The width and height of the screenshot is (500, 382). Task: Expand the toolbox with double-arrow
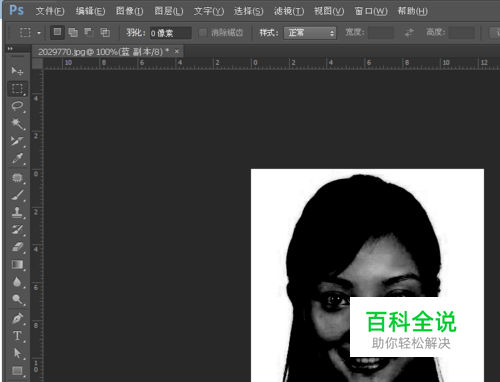click(x=10, y=49)
